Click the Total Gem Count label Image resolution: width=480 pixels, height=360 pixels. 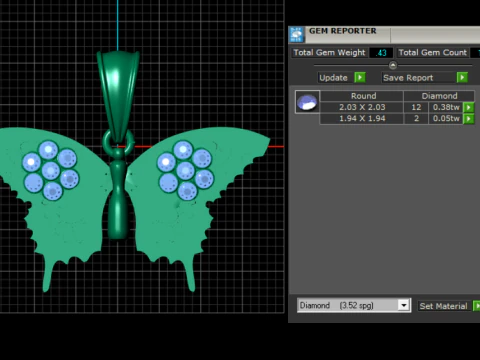pos(432,53)
